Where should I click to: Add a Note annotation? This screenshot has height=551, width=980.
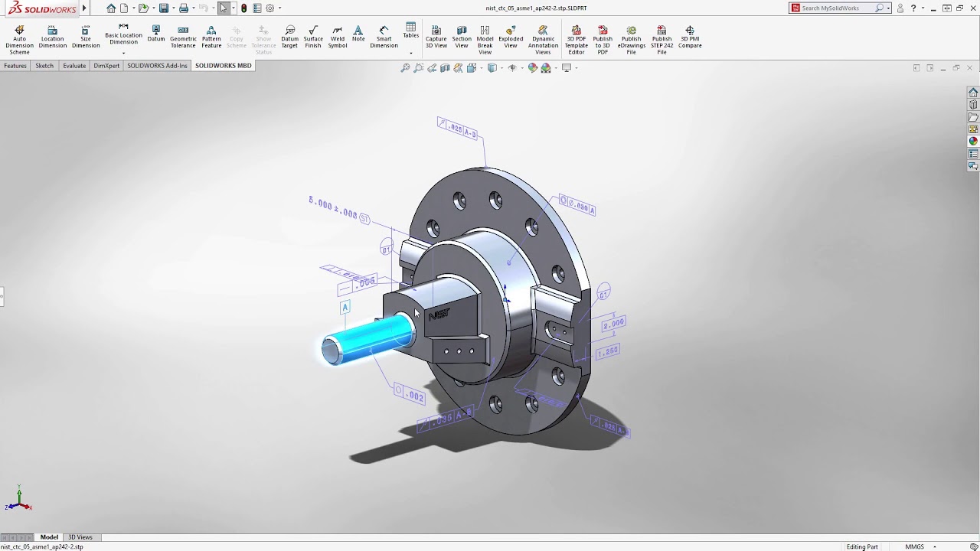coord(358,34)
